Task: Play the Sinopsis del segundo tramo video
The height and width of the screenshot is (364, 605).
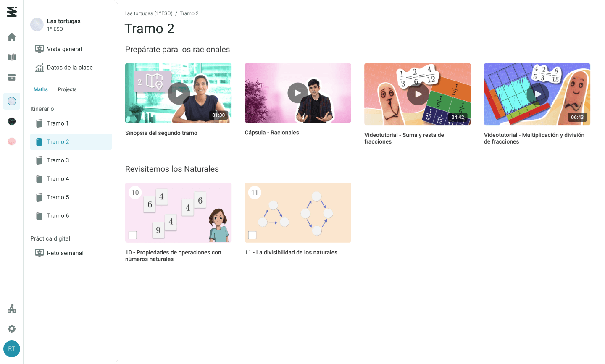Action: 179,93
